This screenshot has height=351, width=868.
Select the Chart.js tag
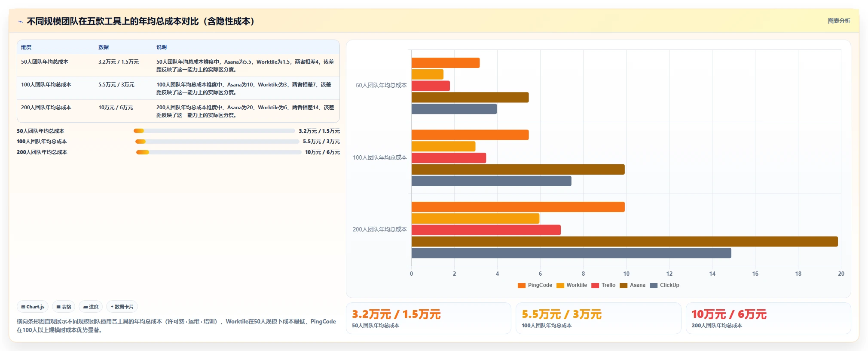click(33, 307)
